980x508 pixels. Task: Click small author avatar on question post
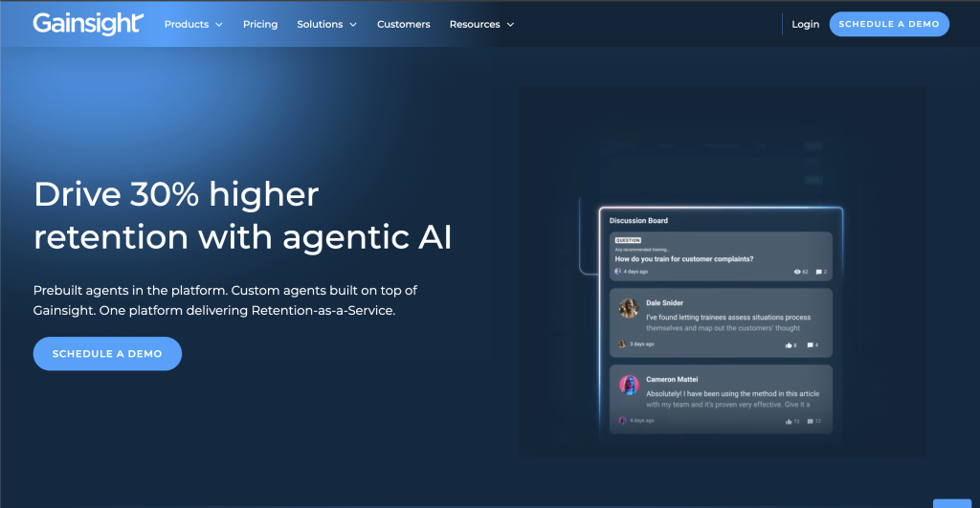pyautogui.click(x=618, y=272)
